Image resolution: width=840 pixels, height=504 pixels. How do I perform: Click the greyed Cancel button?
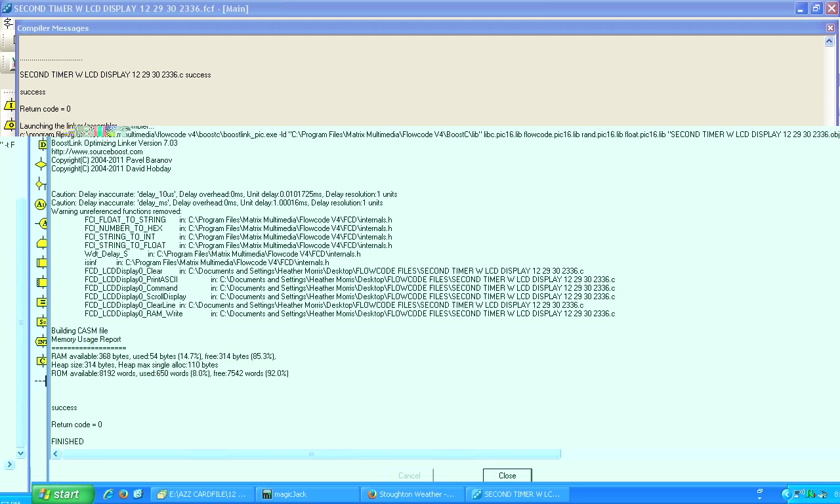409,476
